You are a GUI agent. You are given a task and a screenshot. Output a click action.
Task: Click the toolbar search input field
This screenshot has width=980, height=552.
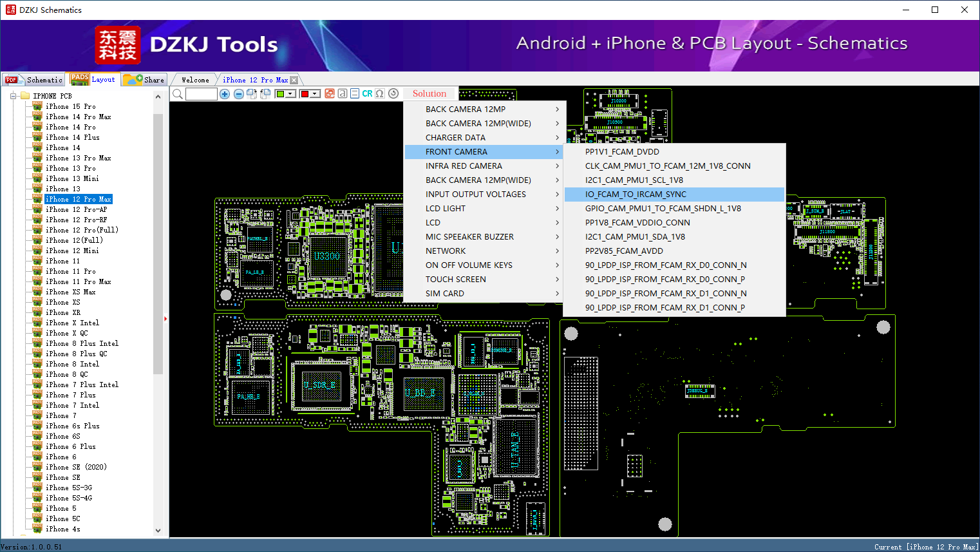[202, 94]
